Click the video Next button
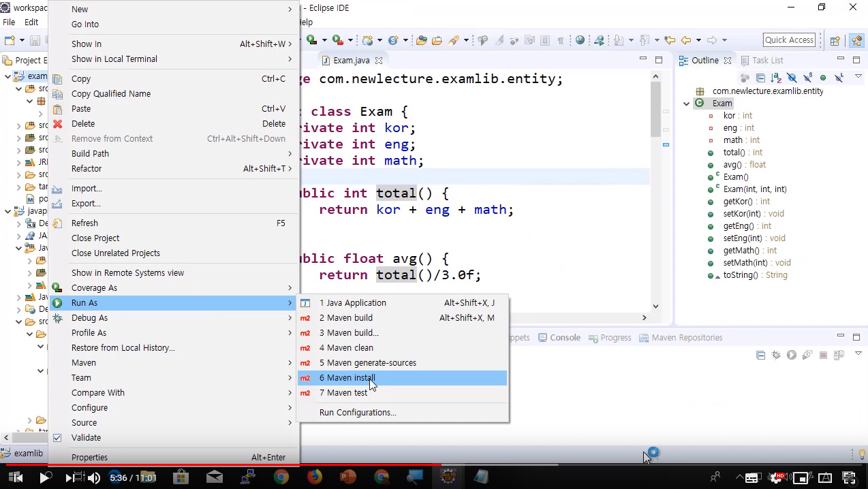Image resolution: width=868 pixels, height=489 pixels. [x=69, y=478]
